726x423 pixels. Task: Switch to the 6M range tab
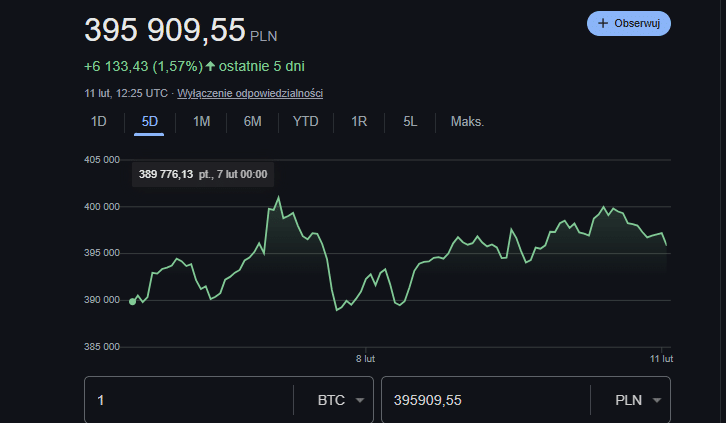pyautogui.click(x=252, y=122)
